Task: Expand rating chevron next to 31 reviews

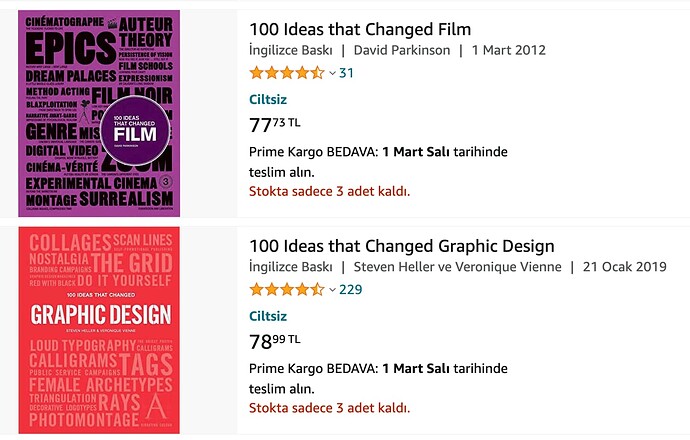Action: 333,73
